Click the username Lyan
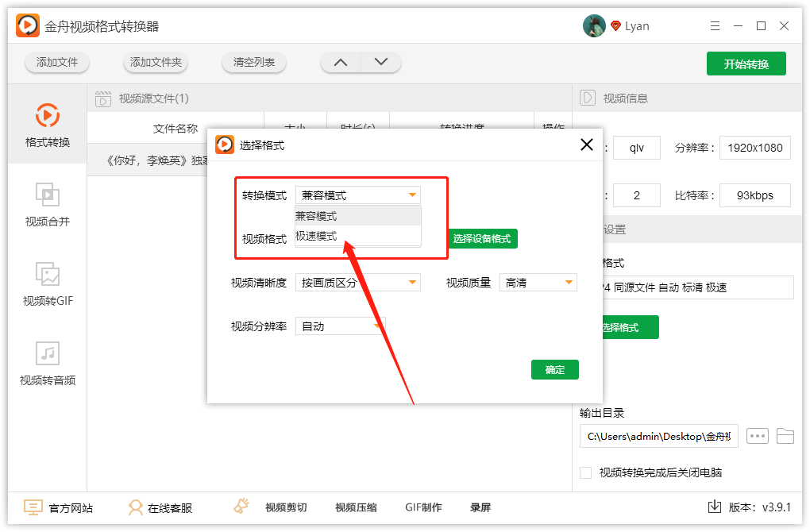This screenshot has height=532, width=810. coord(637,26)
